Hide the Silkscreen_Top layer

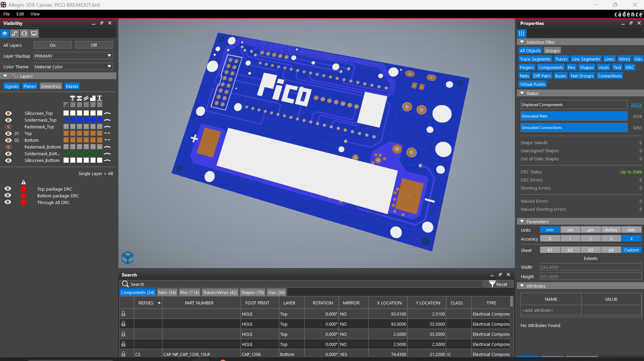pos(8,113)
